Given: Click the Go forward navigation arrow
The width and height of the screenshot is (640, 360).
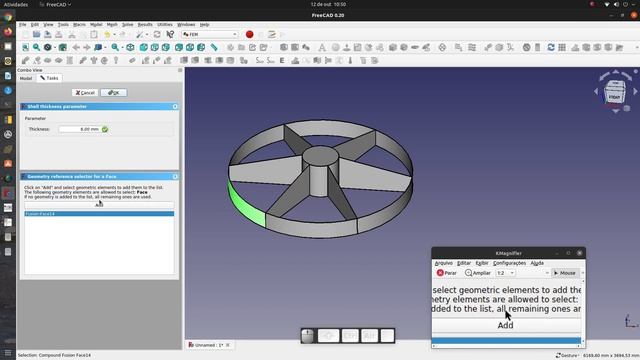Looking at the screenshot, I should coord(87,48).
